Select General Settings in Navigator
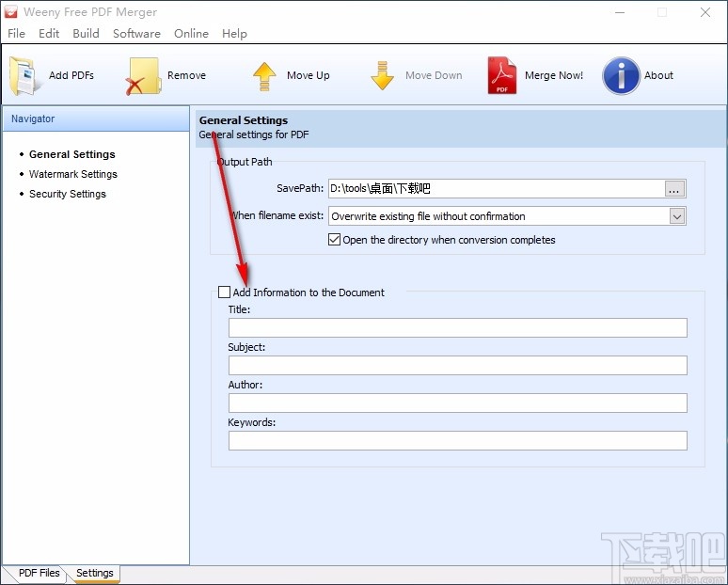 (x=72, y=154)
